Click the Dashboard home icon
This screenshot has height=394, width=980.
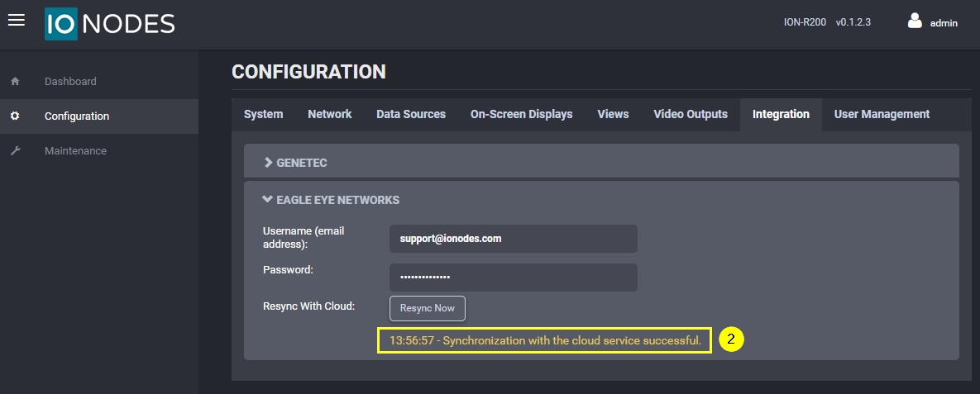[x=15, y=82]
